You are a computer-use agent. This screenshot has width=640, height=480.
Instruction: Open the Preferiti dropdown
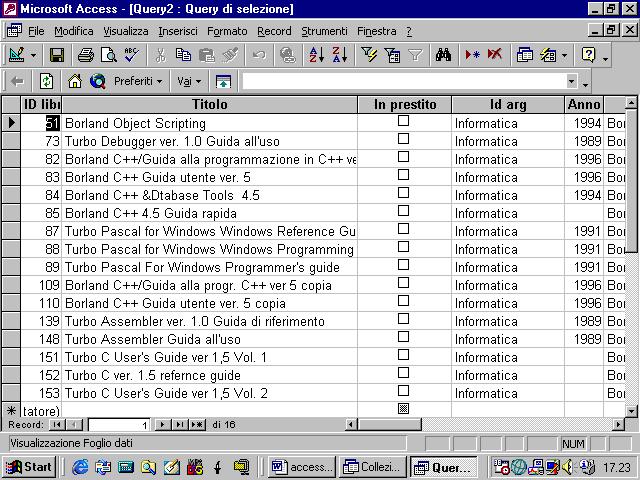click(138, 81)
